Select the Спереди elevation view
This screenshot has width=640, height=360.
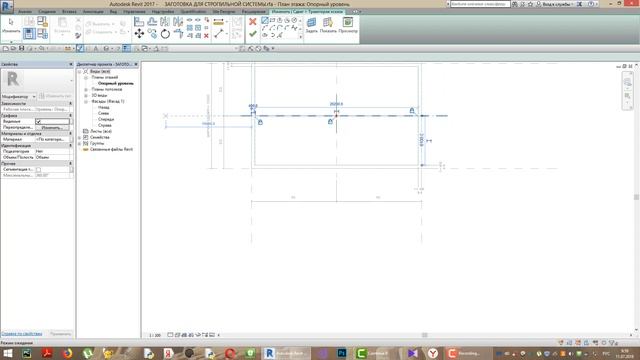(106, 120)
